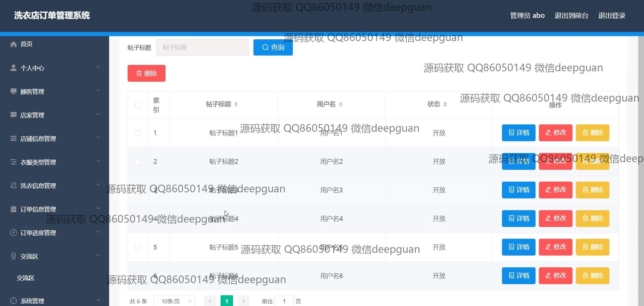The image size is (644, 306).
Task: Open 详情 for row 帖子标题3
Action: click(x=519, y=190)
